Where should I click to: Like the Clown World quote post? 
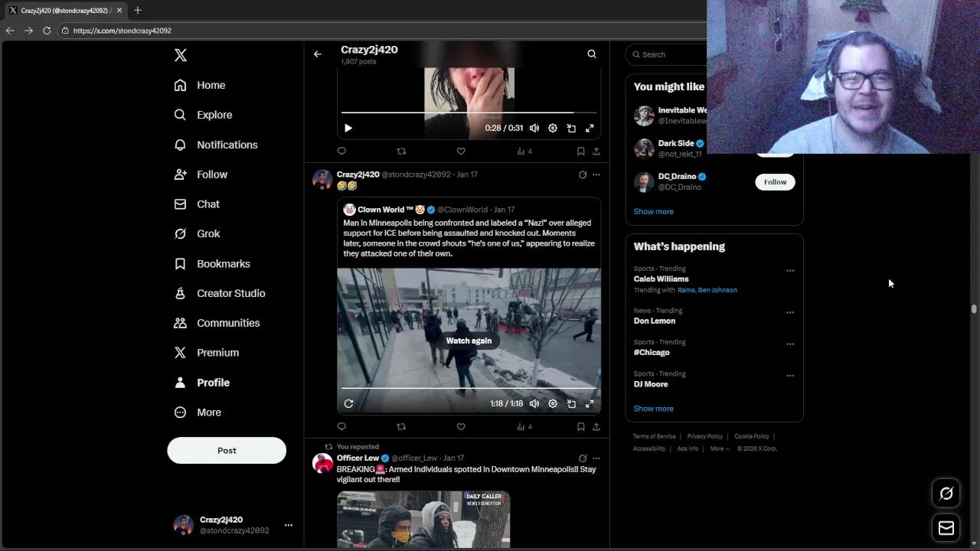(x=461, y=427)
